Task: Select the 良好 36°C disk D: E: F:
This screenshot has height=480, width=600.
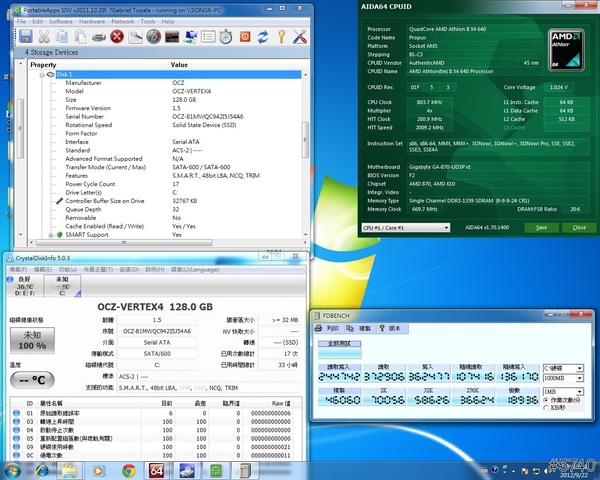Action: 23,286
